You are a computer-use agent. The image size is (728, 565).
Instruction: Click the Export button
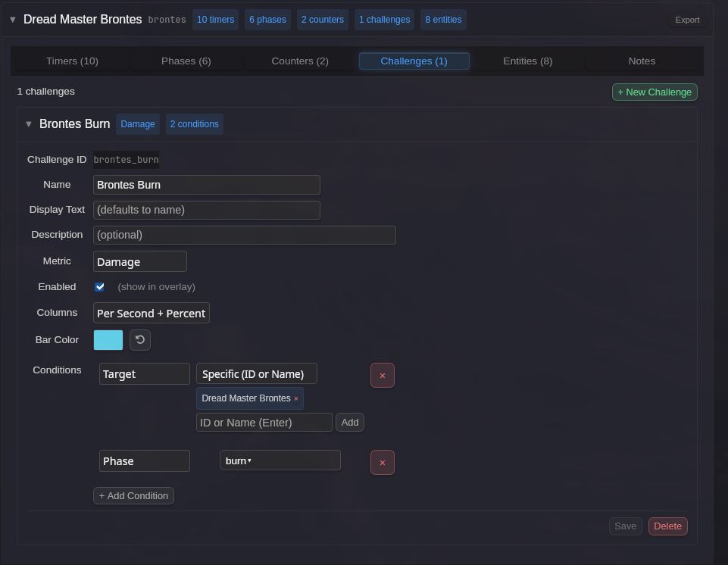pyautogui.click(x=686, y=20)
